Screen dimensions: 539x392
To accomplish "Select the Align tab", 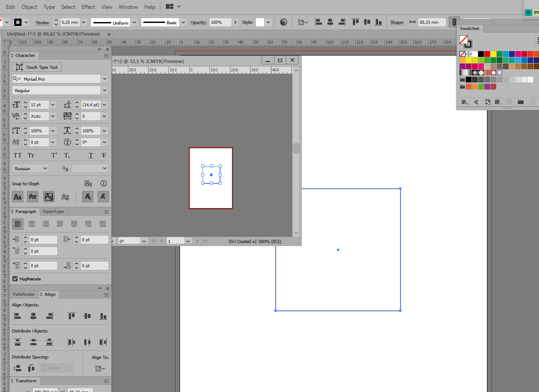I will (48, 294).
